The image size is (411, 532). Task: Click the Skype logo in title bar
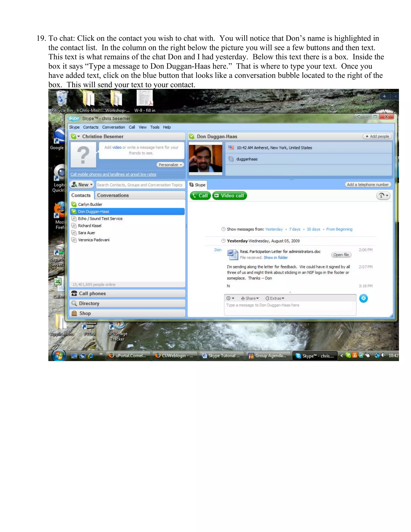coord(74,118)
